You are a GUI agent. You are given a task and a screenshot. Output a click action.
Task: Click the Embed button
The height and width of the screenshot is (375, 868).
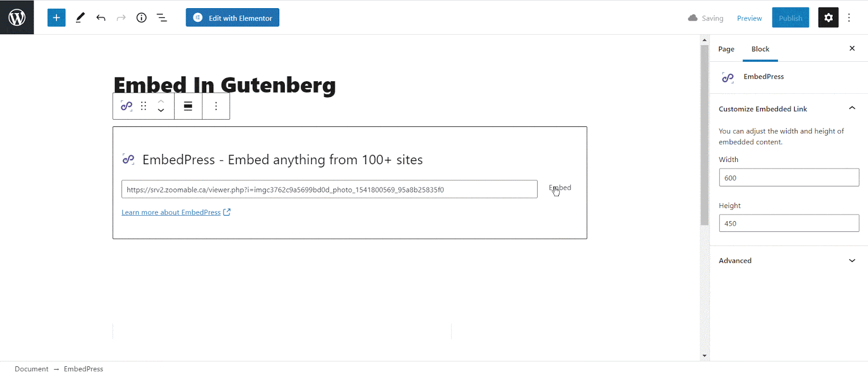click(560, 188)
